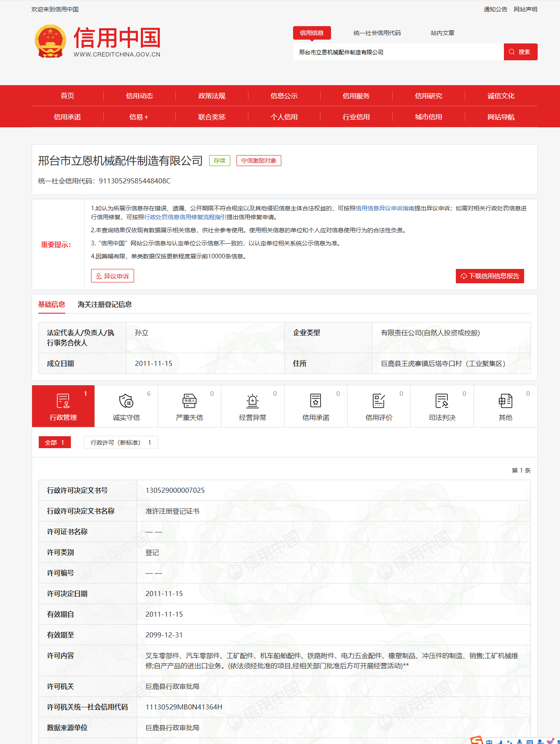Viewport: 560px width, 744px height.
Task: Open the 网站声明 link
Action: [x=525, y=9]
